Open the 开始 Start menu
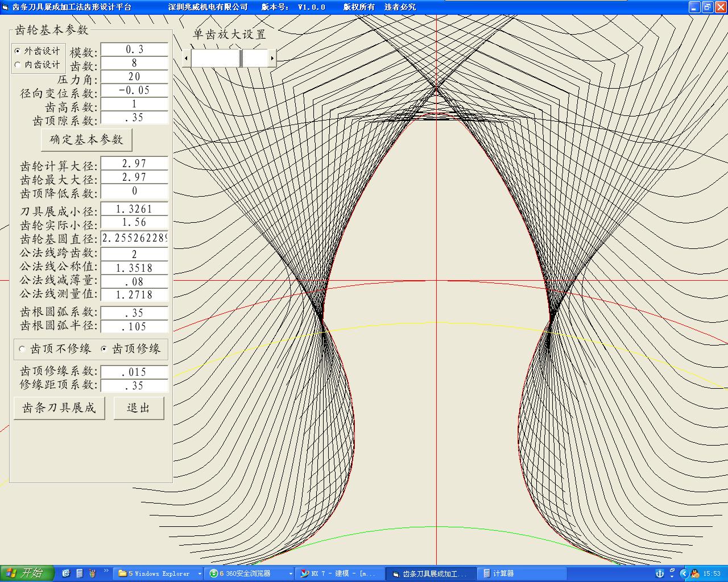Screen dimensions: 728x582 (x=27, y=573)
